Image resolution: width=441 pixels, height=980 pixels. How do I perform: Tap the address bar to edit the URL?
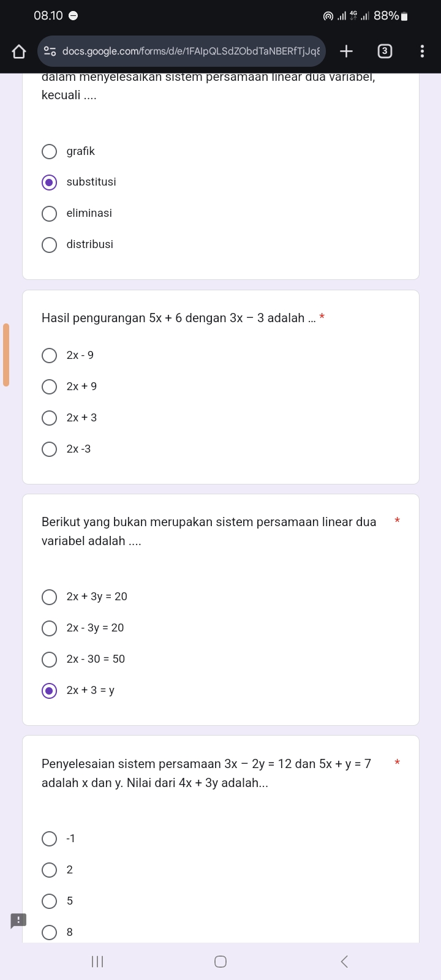[184, 51]
